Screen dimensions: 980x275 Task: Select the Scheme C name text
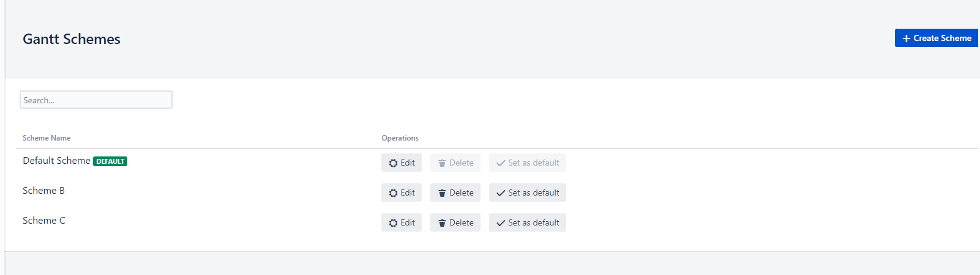click(x=44, y=221)
